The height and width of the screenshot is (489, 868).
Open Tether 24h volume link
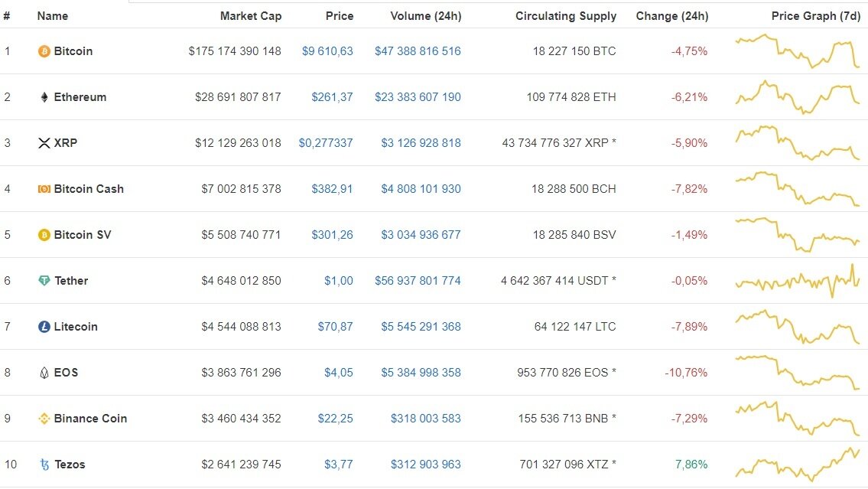click(x=418, y=281)
